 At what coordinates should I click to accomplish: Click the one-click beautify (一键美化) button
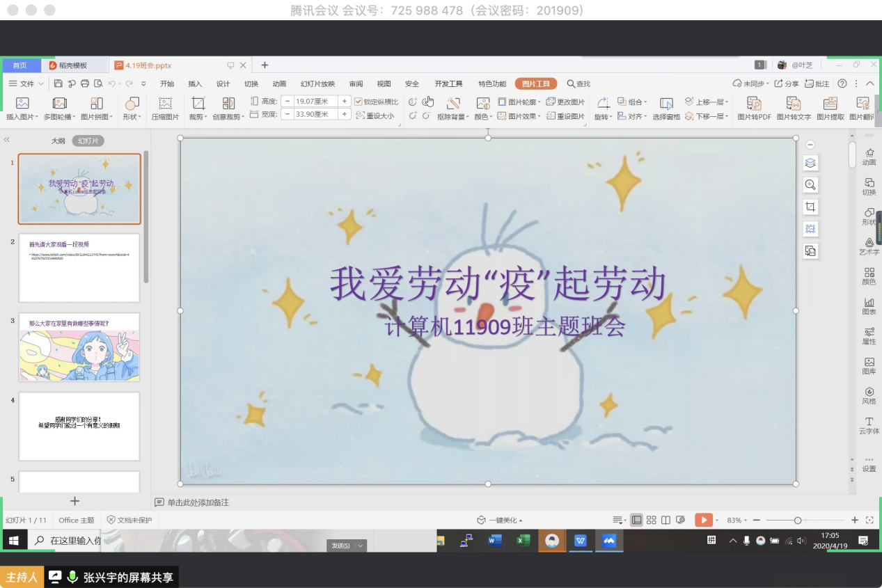500,520
